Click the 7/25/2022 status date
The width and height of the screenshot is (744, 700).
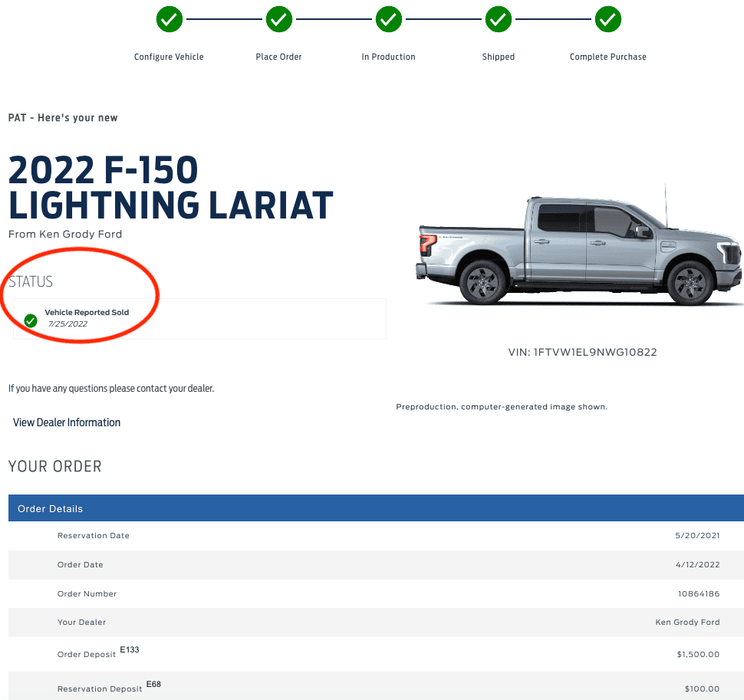[67, 324]
